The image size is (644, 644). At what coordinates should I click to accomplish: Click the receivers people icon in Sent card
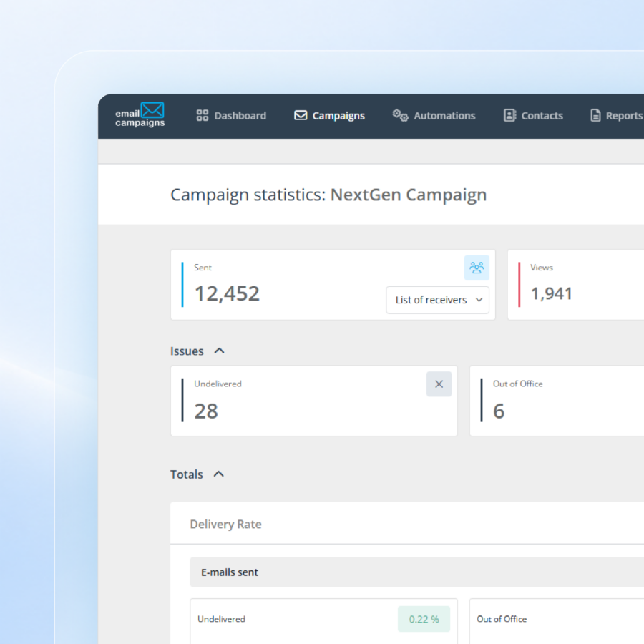(477, 268)
